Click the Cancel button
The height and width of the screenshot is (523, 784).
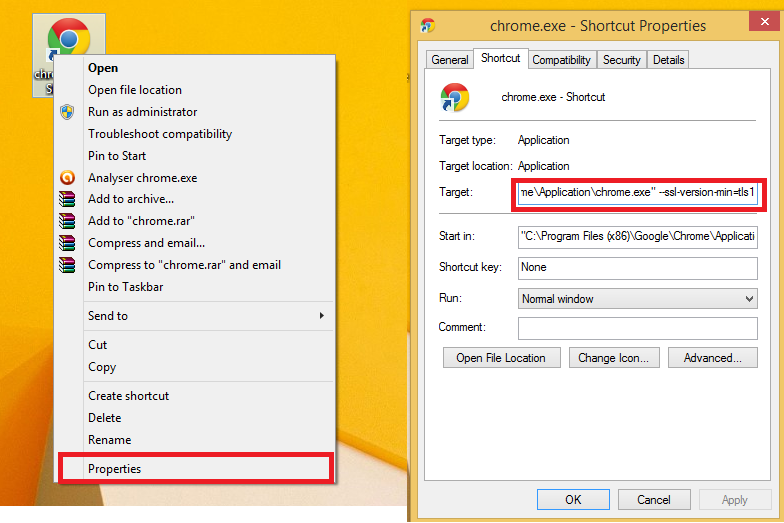point(654,500)
